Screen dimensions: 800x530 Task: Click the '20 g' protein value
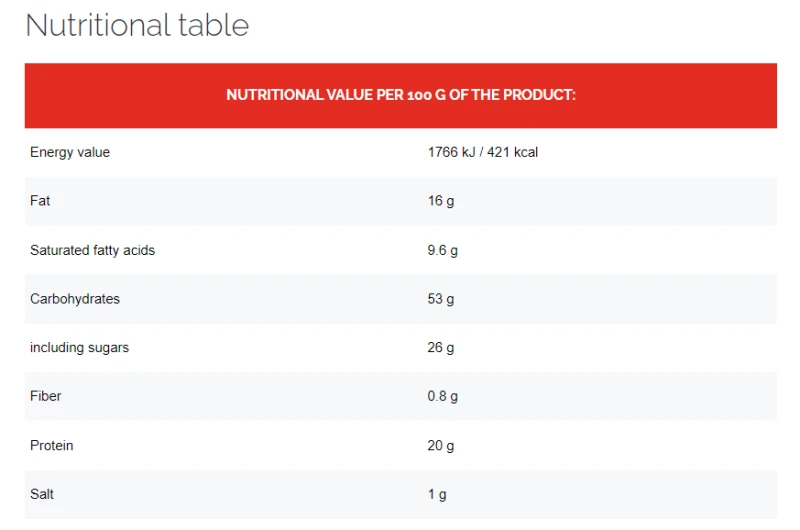pos(441,445)
